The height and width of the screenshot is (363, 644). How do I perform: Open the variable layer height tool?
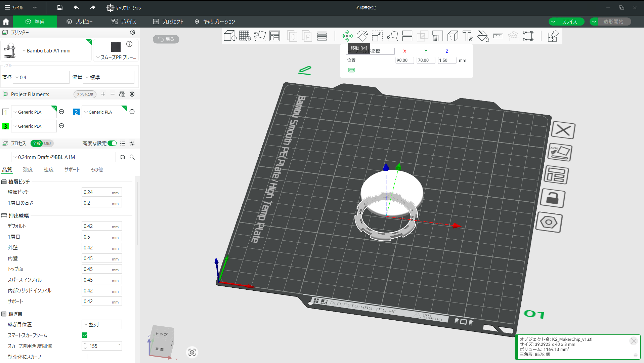coord(322,36)
